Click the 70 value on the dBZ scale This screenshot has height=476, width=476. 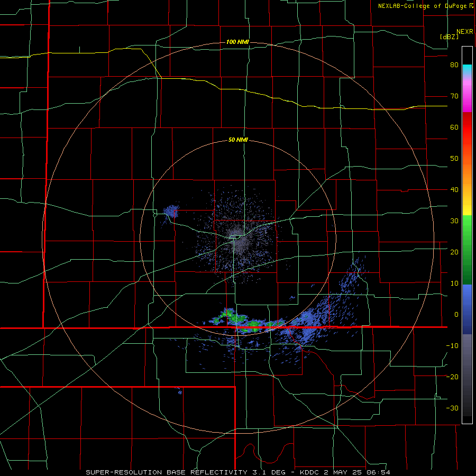pyautogui.click(x=454, y=96)
